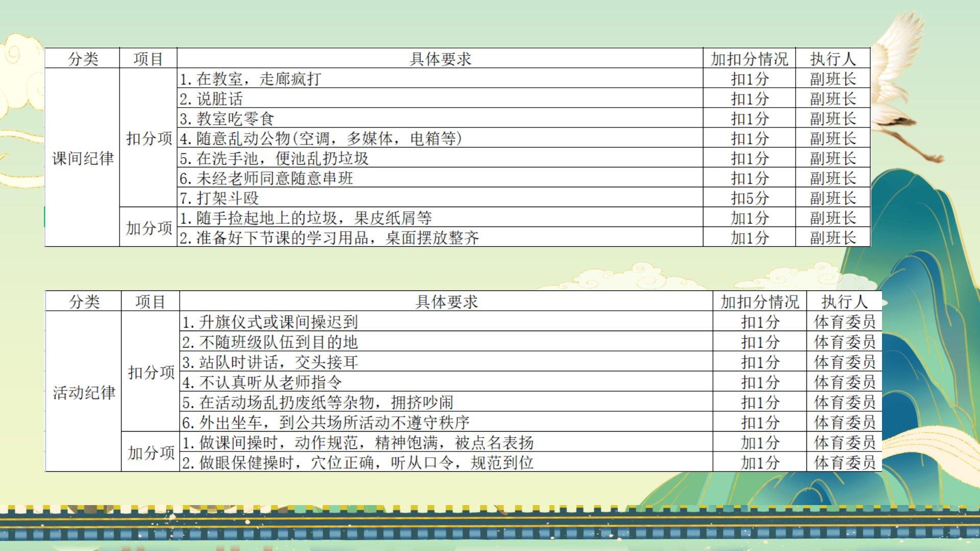Select '扣分项' cell in bottom table
The height and width of the screenshot is (551, 980).
pos(151,372)
